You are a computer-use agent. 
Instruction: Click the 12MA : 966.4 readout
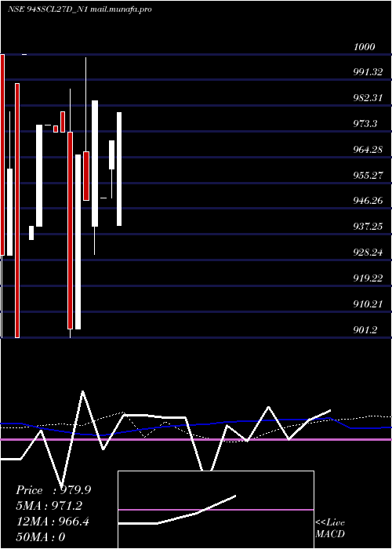pos(53,522)
